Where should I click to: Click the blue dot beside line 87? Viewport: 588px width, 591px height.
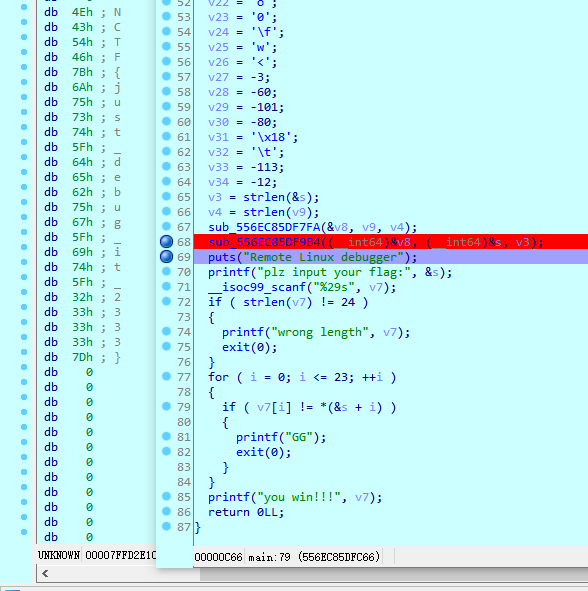pyautogui.click(x=166, y=527)
